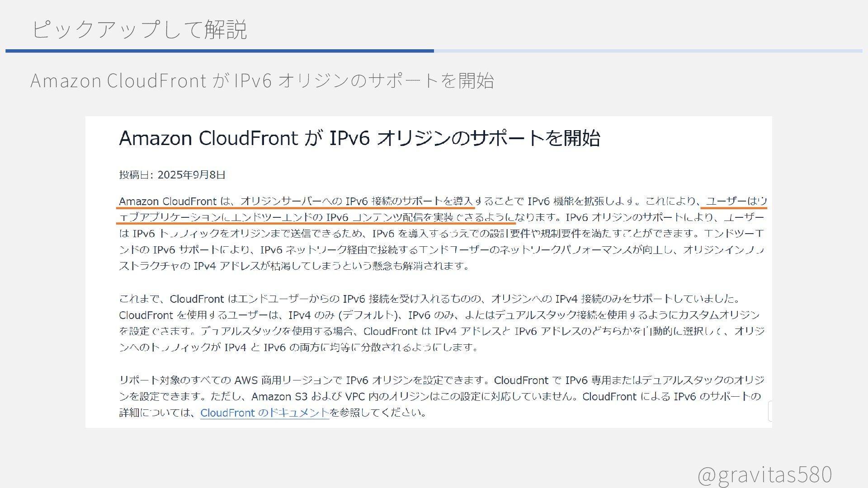Screen dimensions: 868x488
Task: Click the first orange-underlined sentence starting with Amazon CloudFront は
Action: tap(296, 201)
